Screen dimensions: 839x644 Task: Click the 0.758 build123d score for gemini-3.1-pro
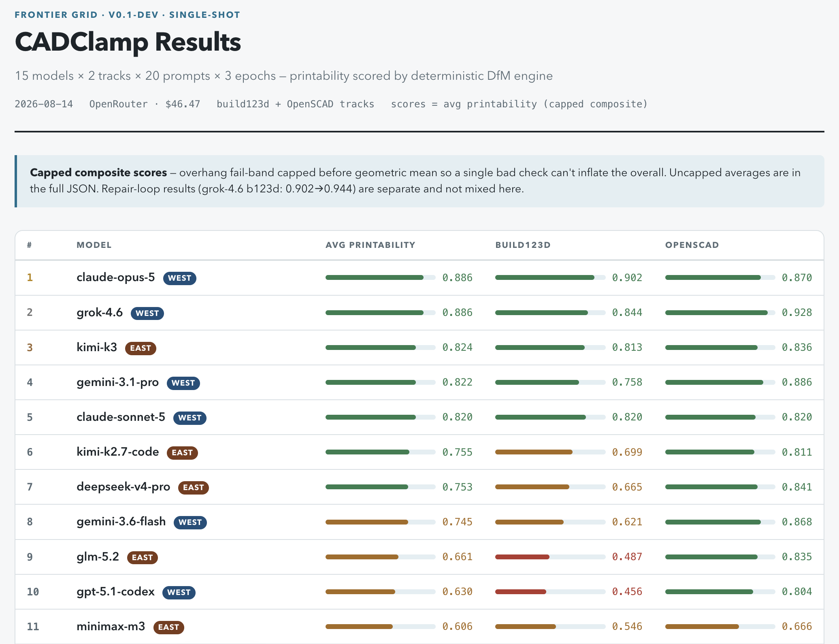pyautogui.click(x=627, y=382)
